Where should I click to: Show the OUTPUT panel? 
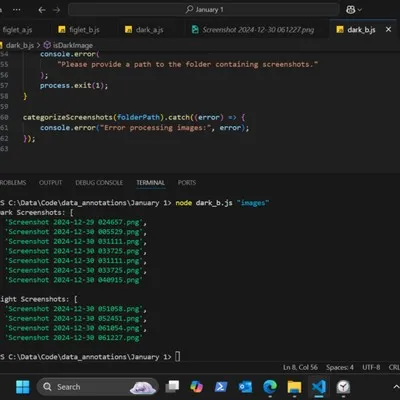50,183
